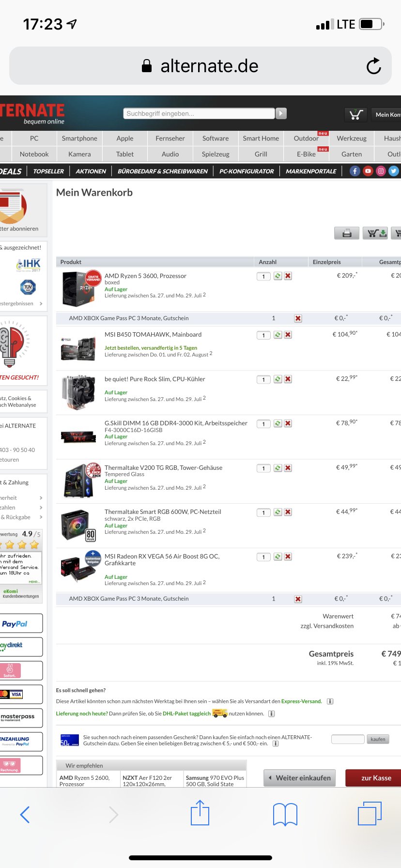Viewport: 401px width, 868px height.
Task: Delete be quiet! Pure Rock Slim cooler
Action: (288, 379)
